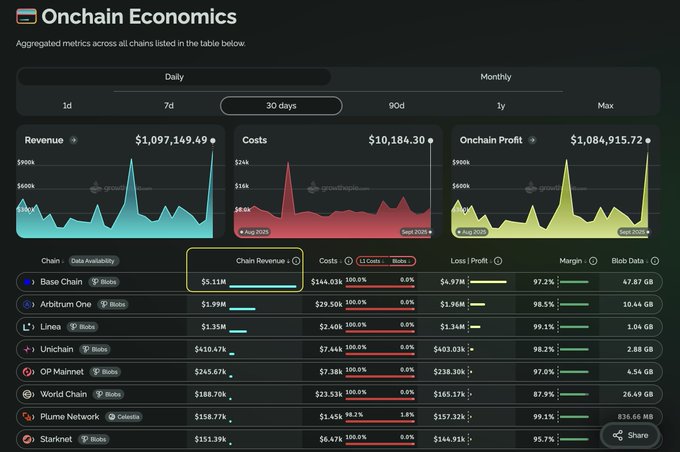Screen dimensions: 680x452
Task: Sort by Chain Revenue column
Action: point(263,261)
